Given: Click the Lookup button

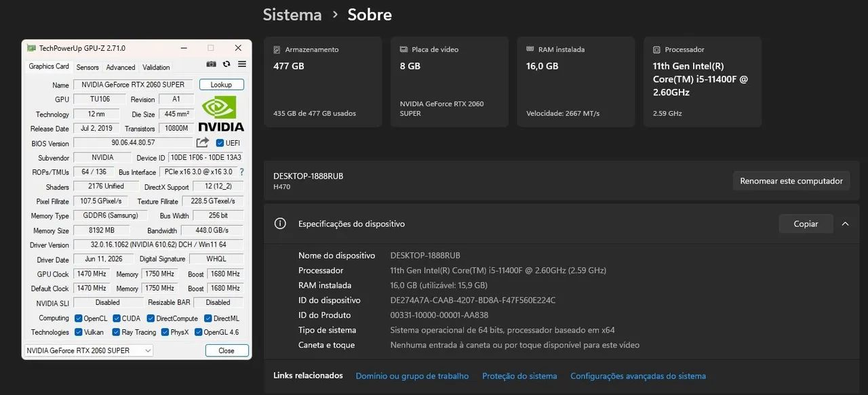Looking at the screenshot, I should coord(221,85).
